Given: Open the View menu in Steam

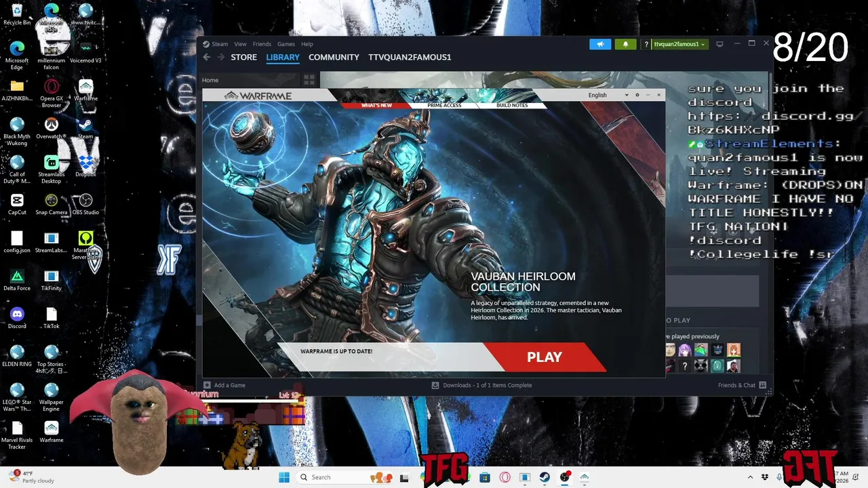Looking at the screenshot, I should [240, 44].
